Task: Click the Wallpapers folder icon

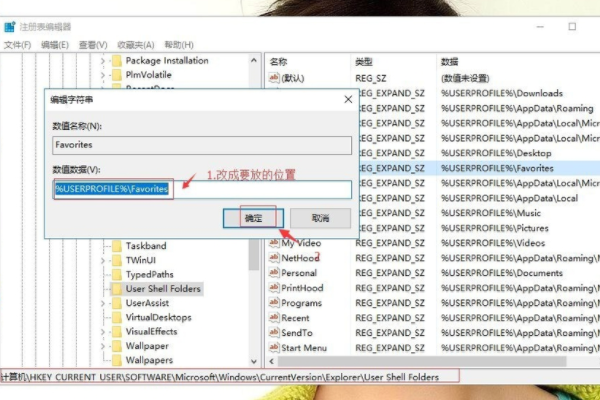Action: (x=117, y=360)
